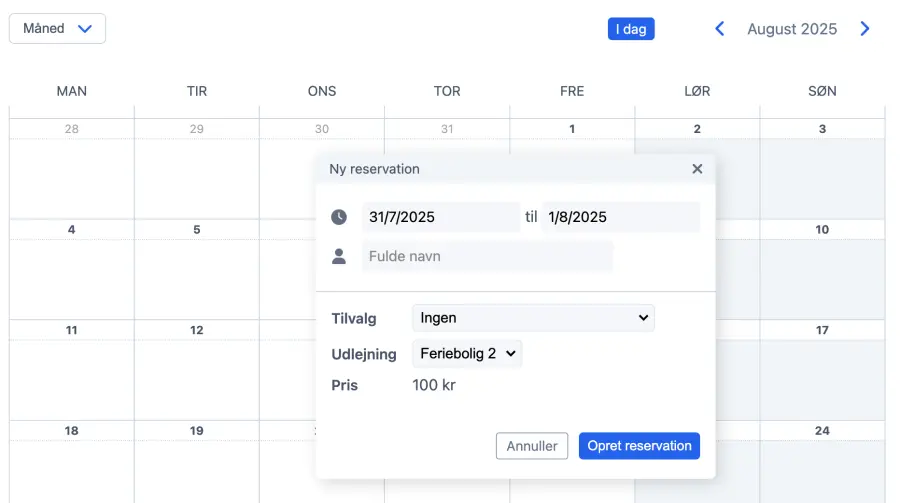Focus the Fulde navn input field
Viewport: 900px width, 503px height.
coord(487,257)
